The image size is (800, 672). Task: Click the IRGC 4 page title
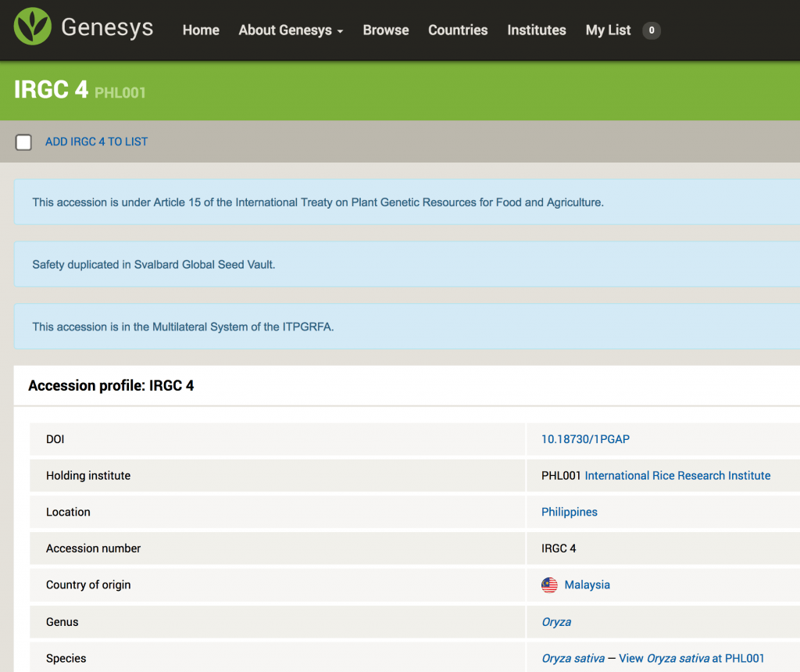coord(51,90)
